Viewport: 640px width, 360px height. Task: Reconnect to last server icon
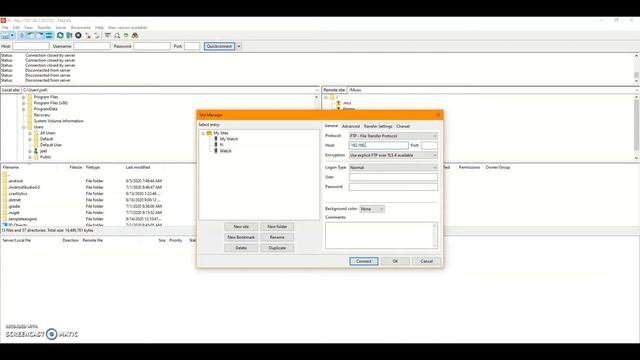[97, 36]
